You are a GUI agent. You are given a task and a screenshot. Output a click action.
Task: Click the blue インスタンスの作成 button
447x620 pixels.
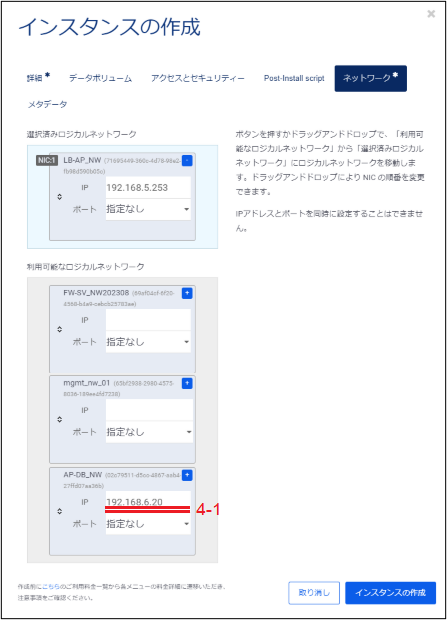pyautogui.click(x=390, y=593)
